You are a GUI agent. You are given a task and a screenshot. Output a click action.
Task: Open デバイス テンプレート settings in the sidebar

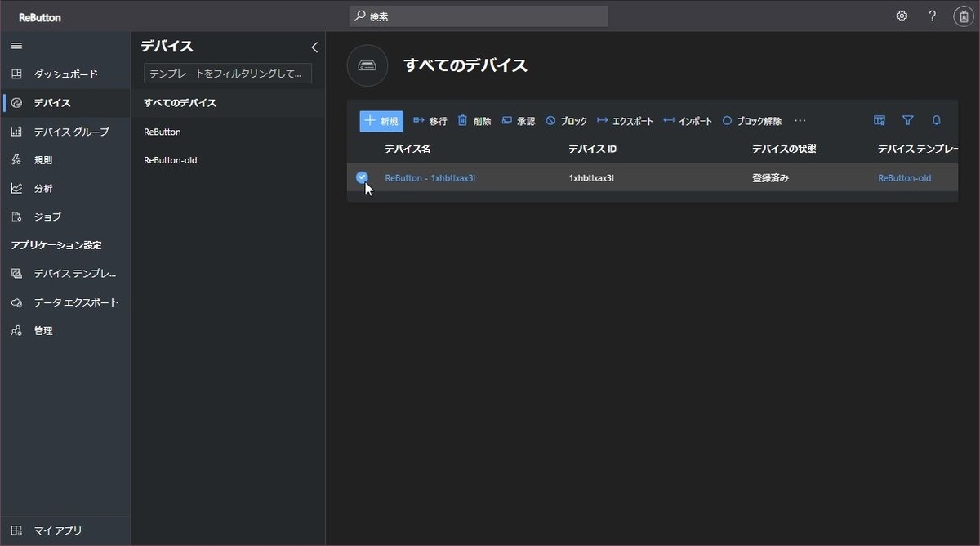pos(65,274)
